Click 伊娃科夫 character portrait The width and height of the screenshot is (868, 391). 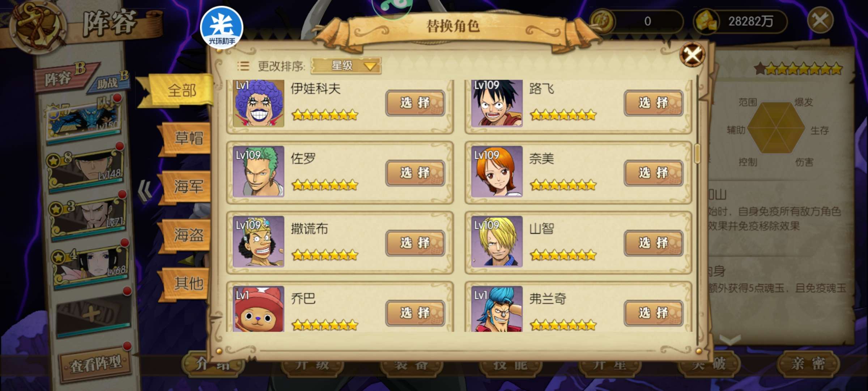point(258,103)
